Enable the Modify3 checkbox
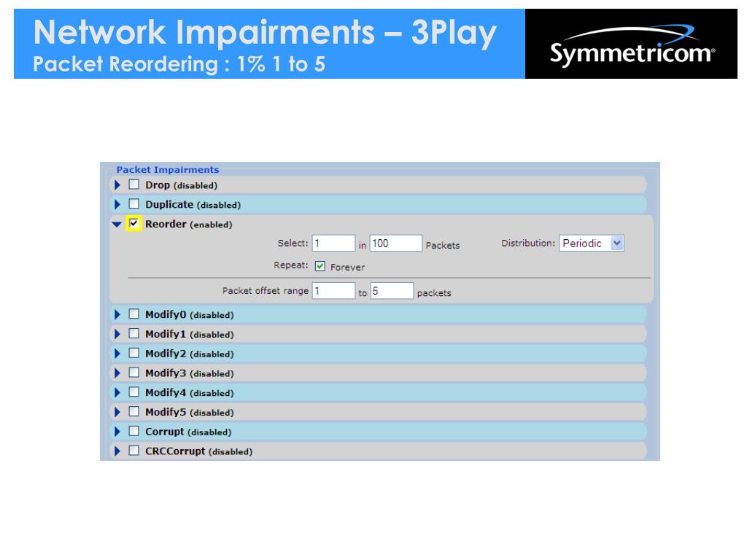The width and height of the screenshot is (747, 560). pyautogui.click(x=134, y=373)
